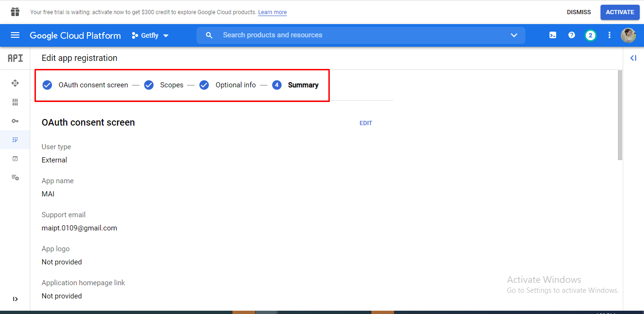Image resolution: width=644 pixels, height=314 pixels.
Task: Open the main navigation hamburger menu
Action: coord(15,35)
